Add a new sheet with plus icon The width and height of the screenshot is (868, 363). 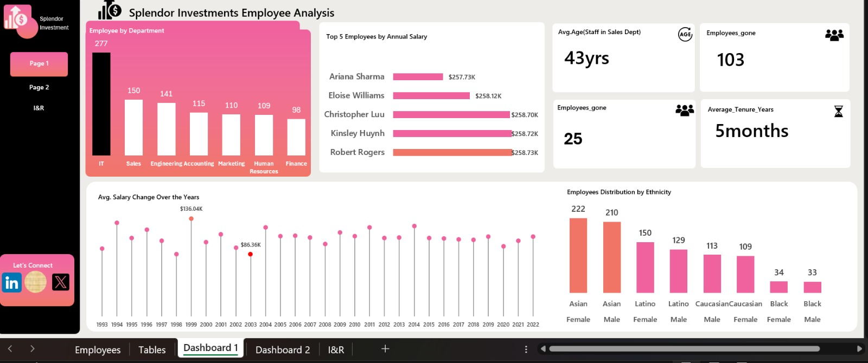point(385,349)
